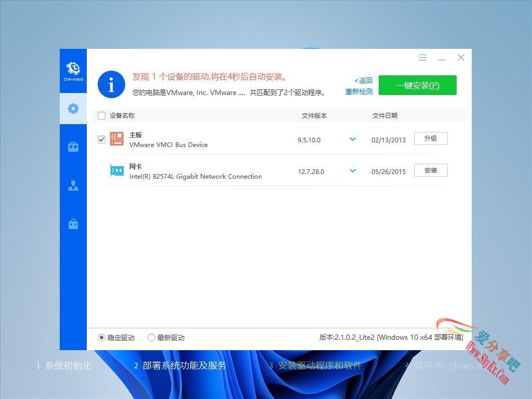The image size is (532, 399).
Task: Open the shopping bag sidebar icon
Action: (x=73, y=224)
